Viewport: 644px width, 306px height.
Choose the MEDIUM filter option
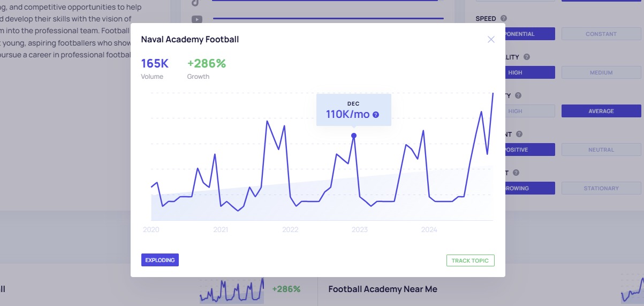tap(601, 73)
